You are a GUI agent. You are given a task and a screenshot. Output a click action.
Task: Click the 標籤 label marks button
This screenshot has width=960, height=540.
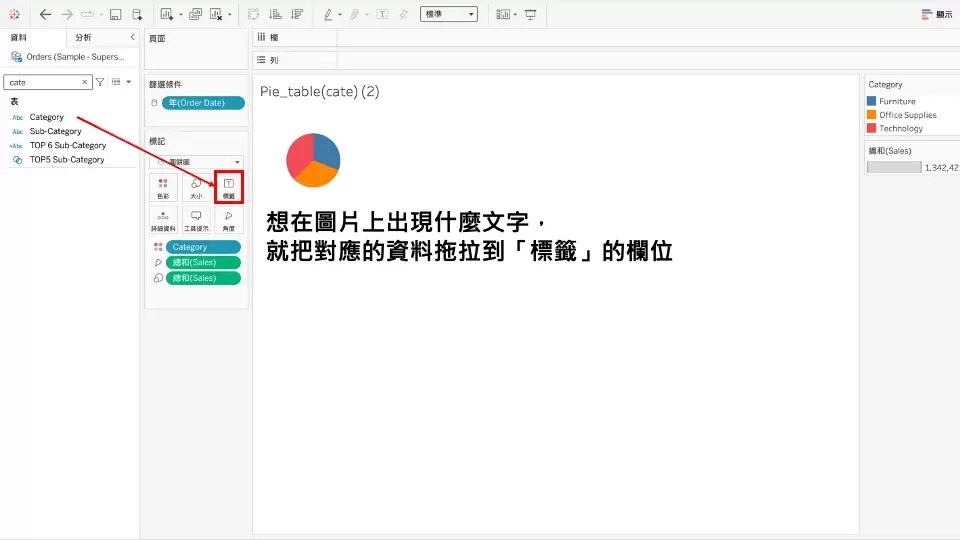pos(228,187)
